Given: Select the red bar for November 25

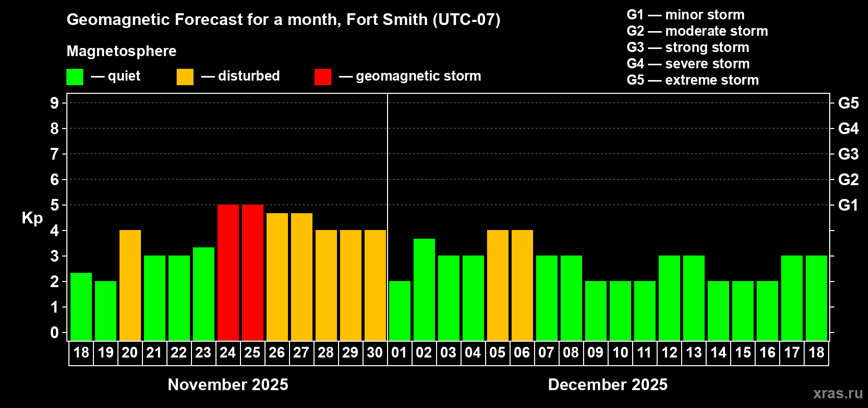Looking at the screenshot, I should pos(253,272).
